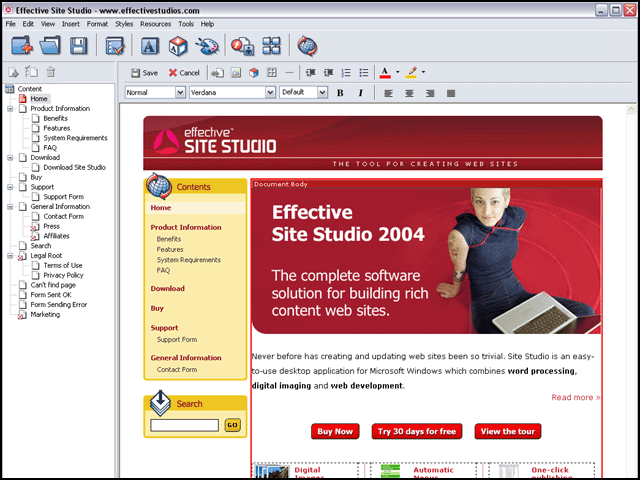Open the highlight color dropdown arrow
Viewport: 640px width, 480px height.
click(423, 72)
